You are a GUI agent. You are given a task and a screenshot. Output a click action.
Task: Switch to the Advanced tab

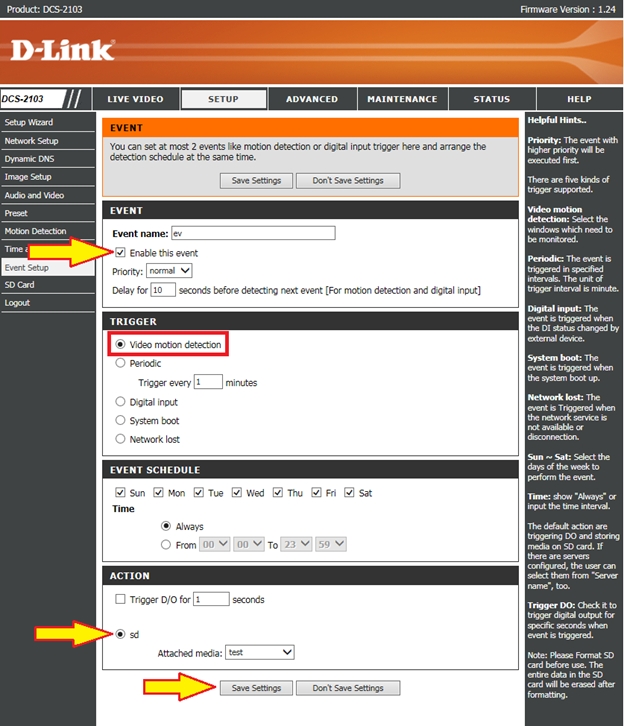point(312,99)
